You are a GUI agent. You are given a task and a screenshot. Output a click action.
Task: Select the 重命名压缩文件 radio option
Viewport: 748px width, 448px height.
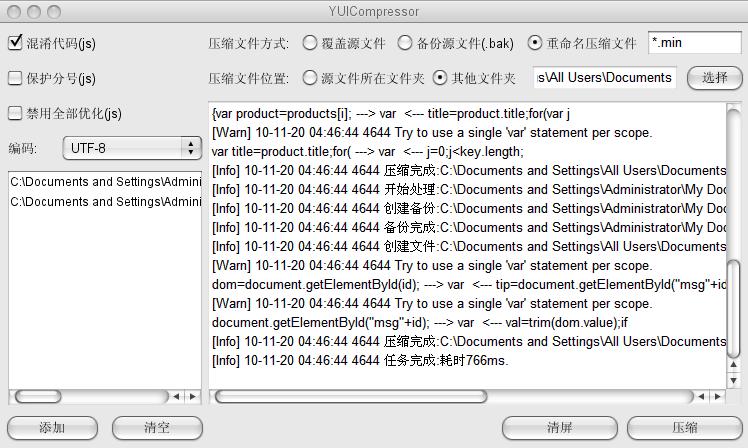[535, 43]
